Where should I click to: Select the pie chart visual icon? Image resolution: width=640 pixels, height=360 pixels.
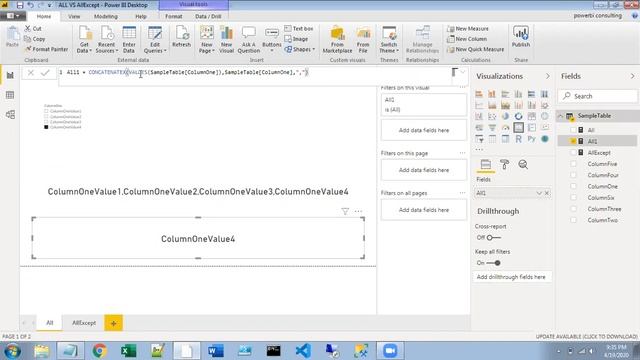pyautogui.click(x=505, y=116)
